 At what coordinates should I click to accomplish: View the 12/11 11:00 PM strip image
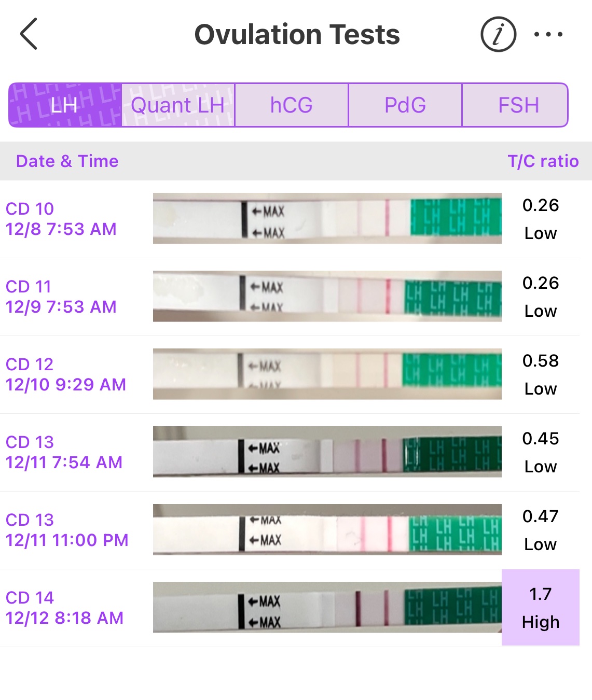pos(327,529)
